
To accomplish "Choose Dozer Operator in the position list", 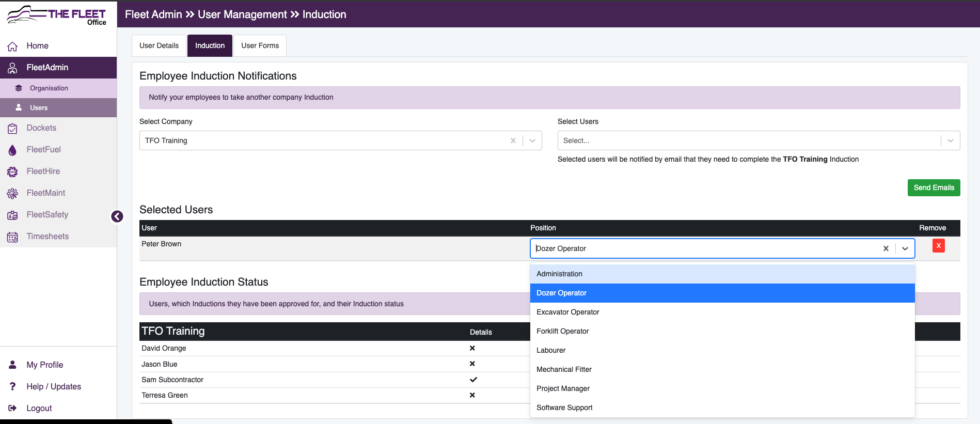I will (x=722, y=293).
